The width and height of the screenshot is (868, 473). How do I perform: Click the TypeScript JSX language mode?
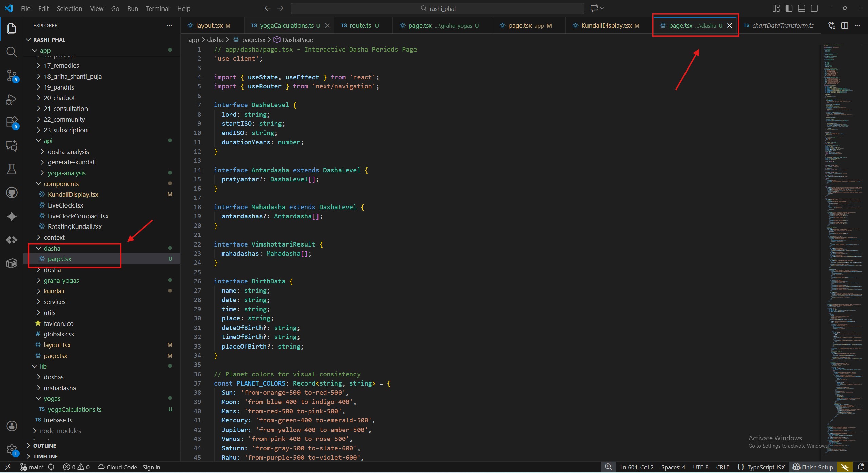(766, 467)
